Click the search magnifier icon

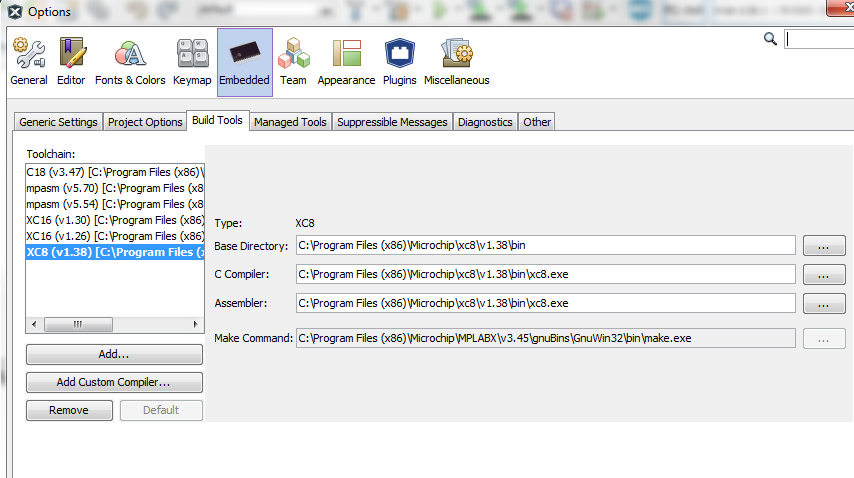770,39
